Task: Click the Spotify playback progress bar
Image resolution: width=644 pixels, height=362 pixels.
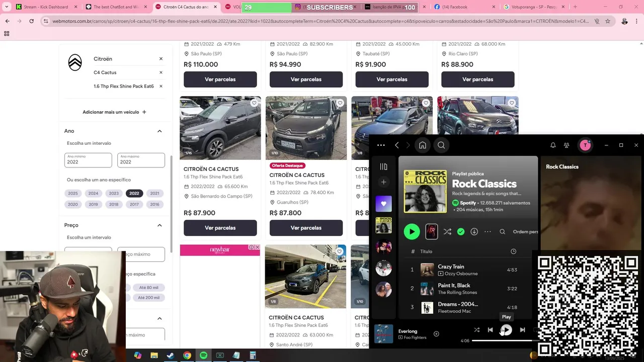Action: coord(505,340)
